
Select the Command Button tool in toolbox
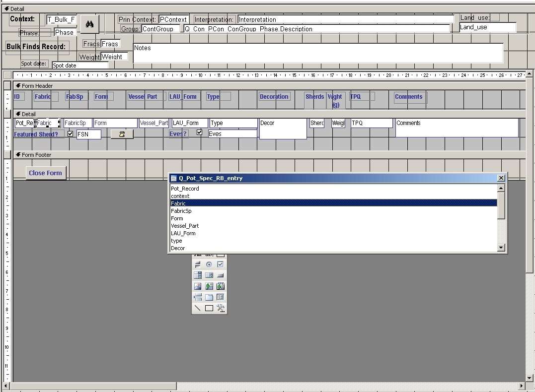(220, 275)
